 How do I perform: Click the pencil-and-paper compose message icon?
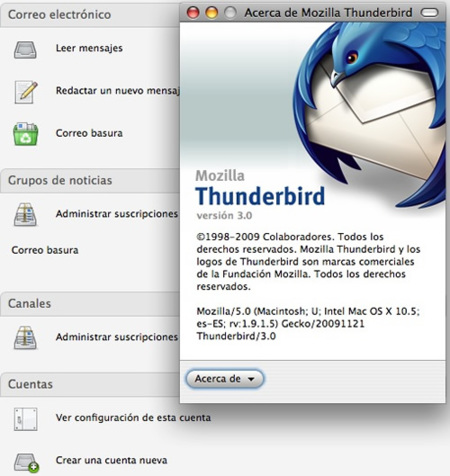pos(26,92)
